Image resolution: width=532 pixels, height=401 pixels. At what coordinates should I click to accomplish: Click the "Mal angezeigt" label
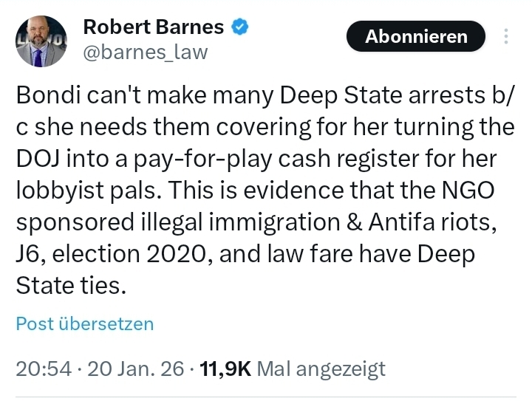tap(321, 369)
